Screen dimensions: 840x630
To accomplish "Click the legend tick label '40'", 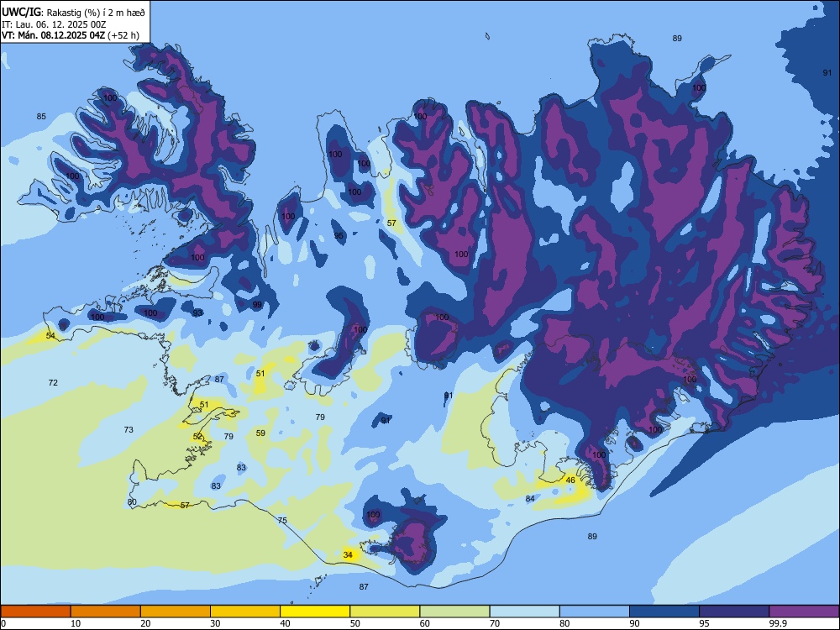I will click(285, 623).
